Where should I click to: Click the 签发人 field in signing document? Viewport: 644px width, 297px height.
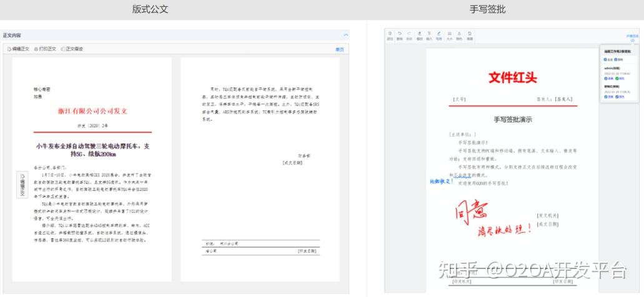tap(555, 99)
